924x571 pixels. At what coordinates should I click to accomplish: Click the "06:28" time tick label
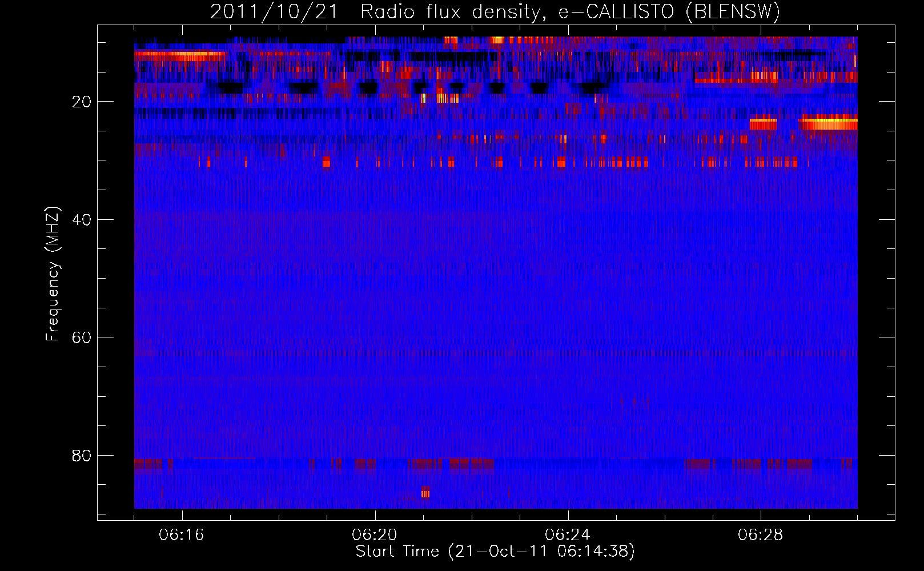761,535
